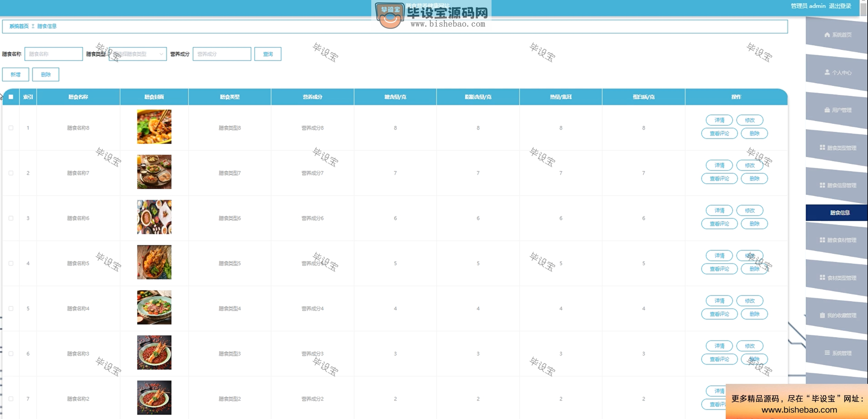
Task: Click the cover image of 膳食名称4
Action: [154, 308]
